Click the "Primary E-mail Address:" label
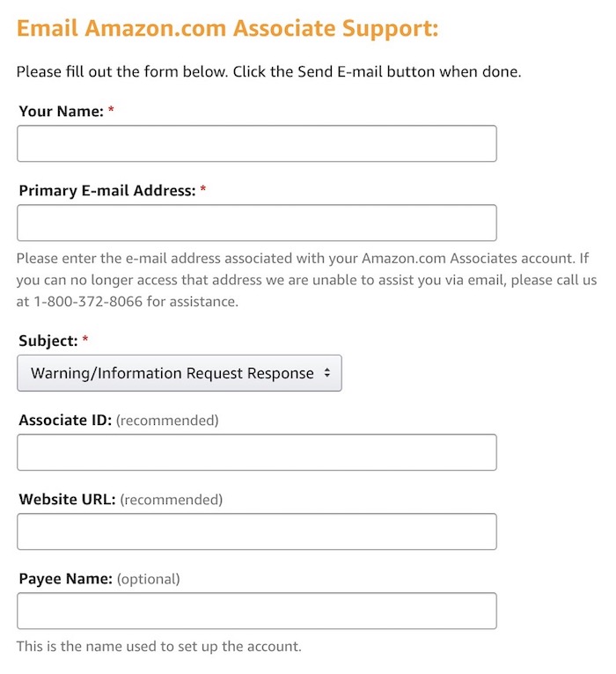The width and height of the screenshot is (616, 674). pos(106,191)
